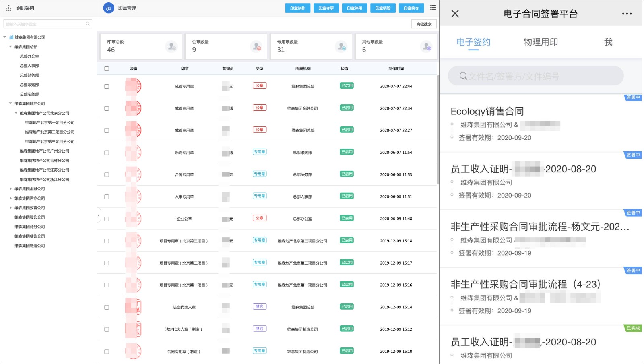Collapse the left sidebar with the arrow handle
The image size is (644, 364).
click(99, 215)
